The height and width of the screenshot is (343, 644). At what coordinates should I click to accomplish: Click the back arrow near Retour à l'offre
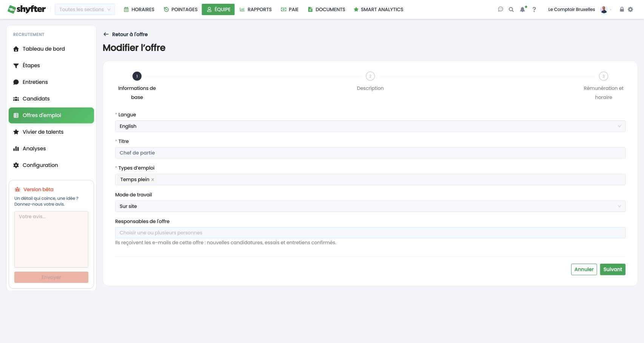pyautogui.click(x=106, y=34)
